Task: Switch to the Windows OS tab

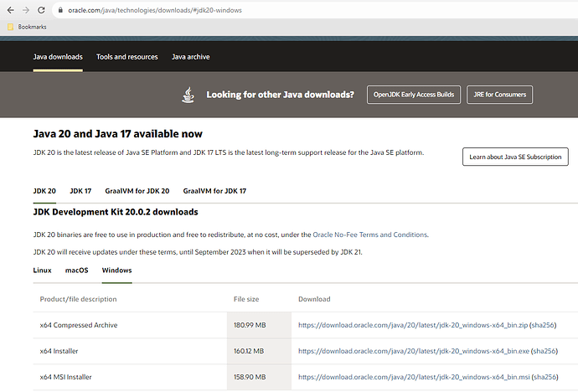Action: [x=116, y=270]
